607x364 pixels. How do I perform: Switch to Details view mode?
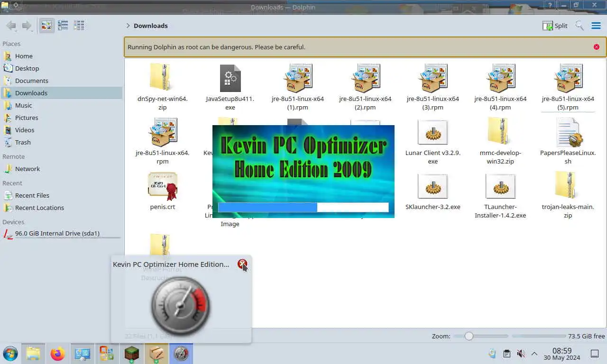pos(79,26)
